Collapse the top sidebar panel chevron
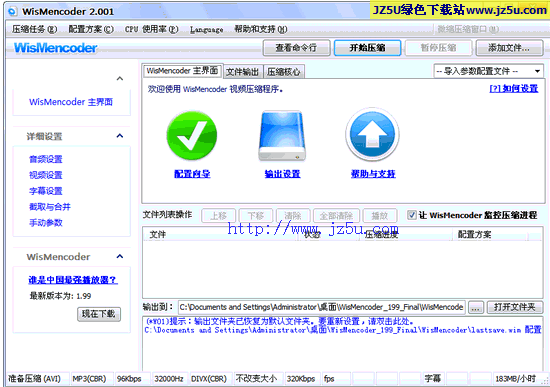Screen dimensions: 550x387 pos(120,78)
